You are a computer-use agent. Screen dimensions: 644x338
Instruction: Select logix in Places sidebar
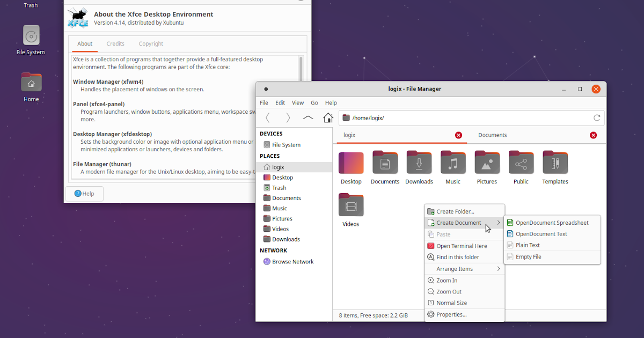pyautogui.click(x=294, y=167)
